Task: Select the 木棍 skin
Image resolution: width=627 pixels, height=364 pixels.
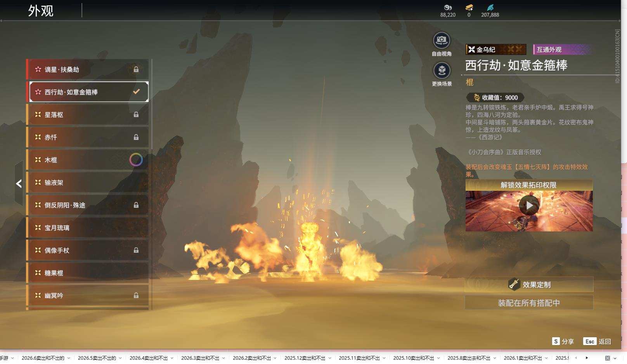Action: pyautogui.click(x=88, y=160)
